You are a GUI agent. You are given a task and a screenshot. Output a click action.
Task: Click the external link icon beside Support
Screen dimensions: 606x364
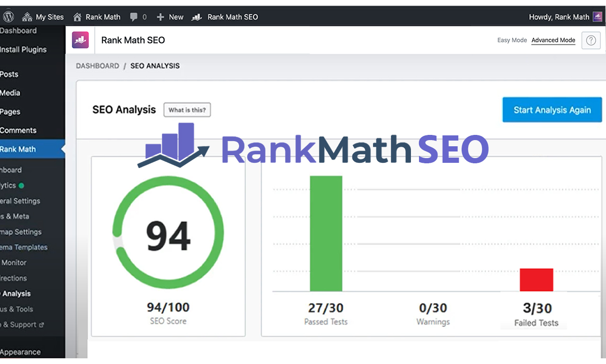coord(41,325)
